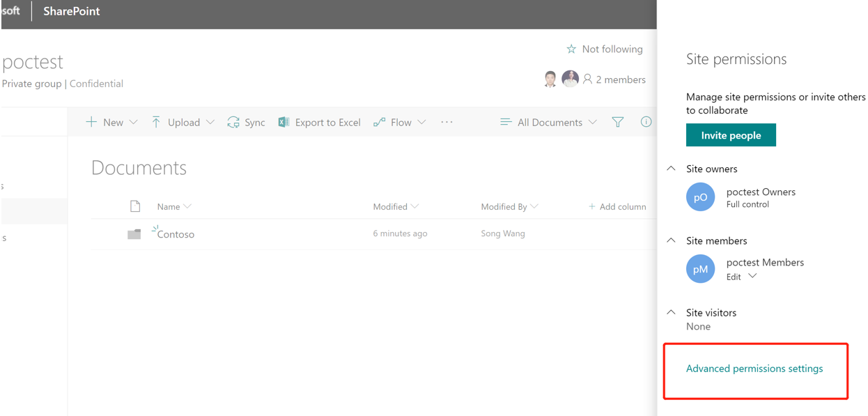Viewport: 868px width, 416px height.
Task: Click the Documents library heading
Action: 139,168
